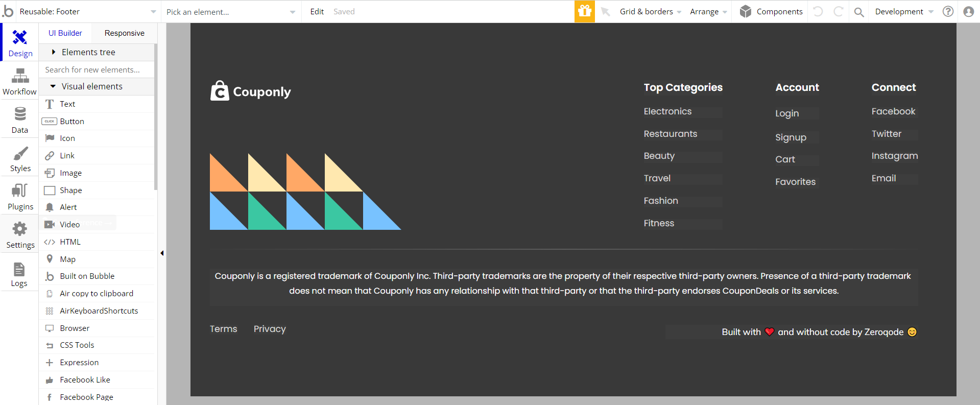The width and height of the screenshot is (980, 405).
Task: Select the 'Top Categories' heading
Action: (683, 87)
